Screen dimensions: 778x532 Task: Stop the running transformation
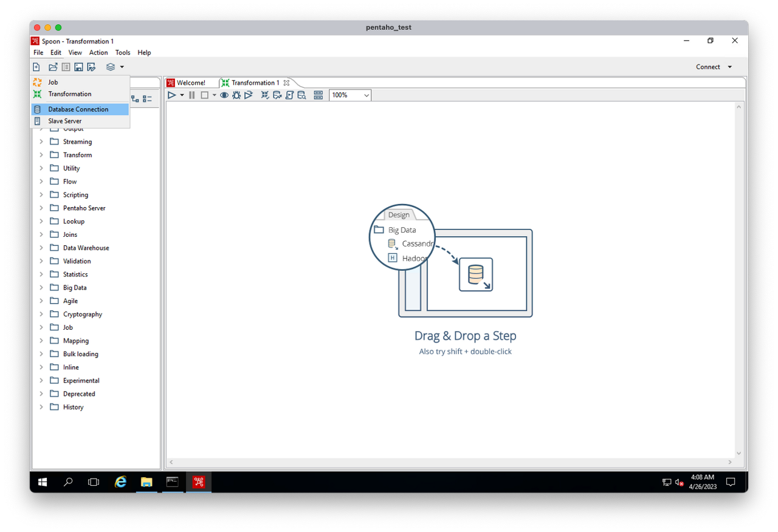click(x=205, y=95)
